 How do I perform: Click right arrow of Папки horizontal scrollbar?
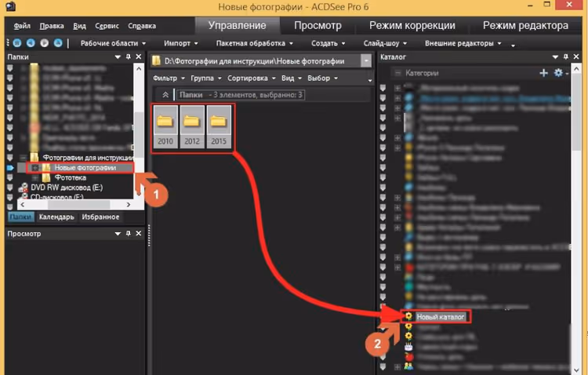[129, 205]
